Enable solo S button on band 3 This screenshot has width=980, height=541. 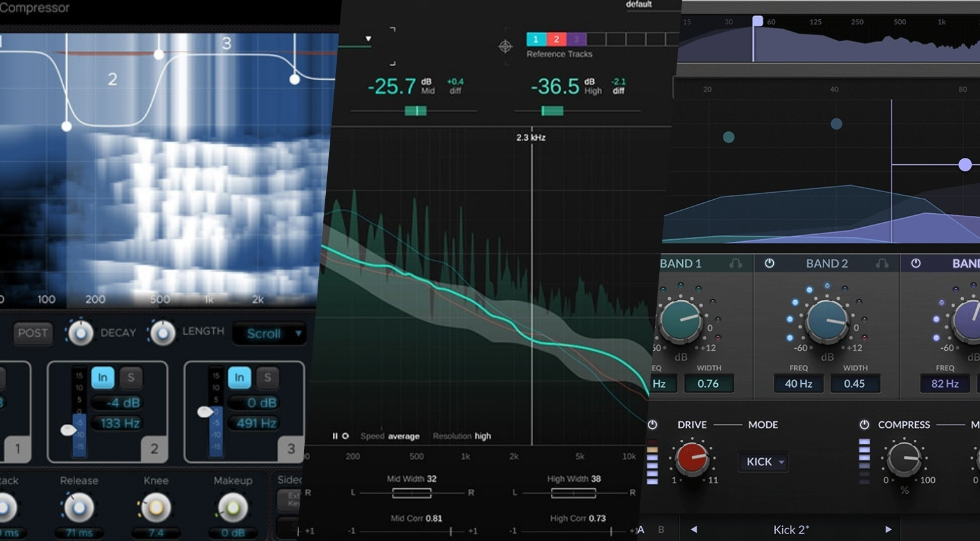coord(267,377)
